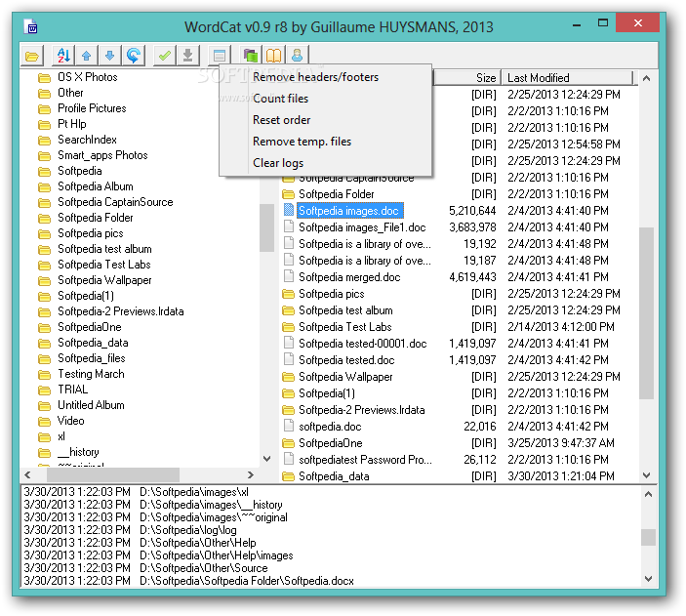Click the purple and green books icon

pos(251,56)
